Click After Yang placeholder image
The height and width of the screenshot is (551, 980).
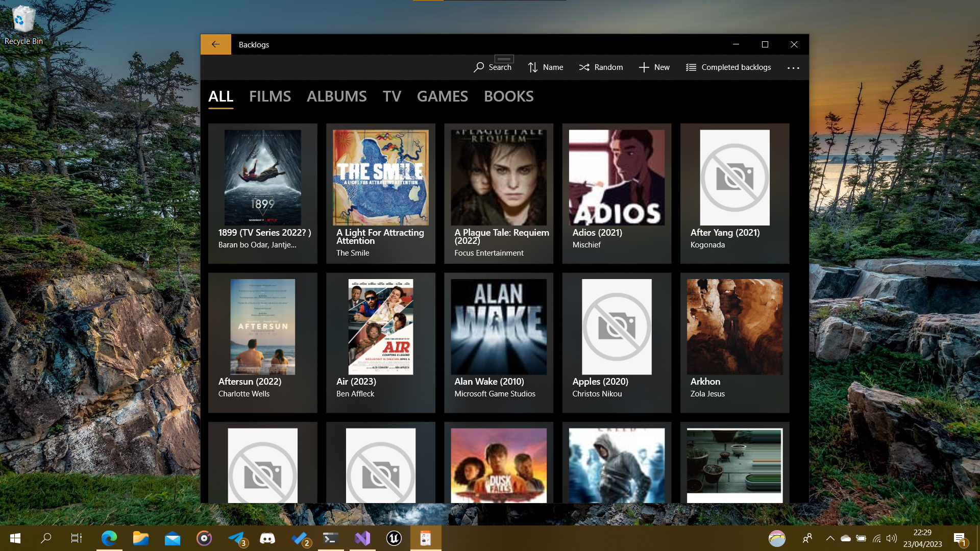734,178
